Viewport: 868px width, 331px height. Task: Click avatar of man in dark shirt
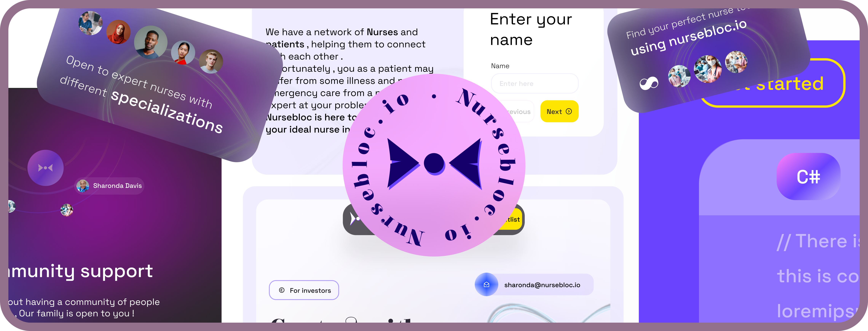point(151,42)
